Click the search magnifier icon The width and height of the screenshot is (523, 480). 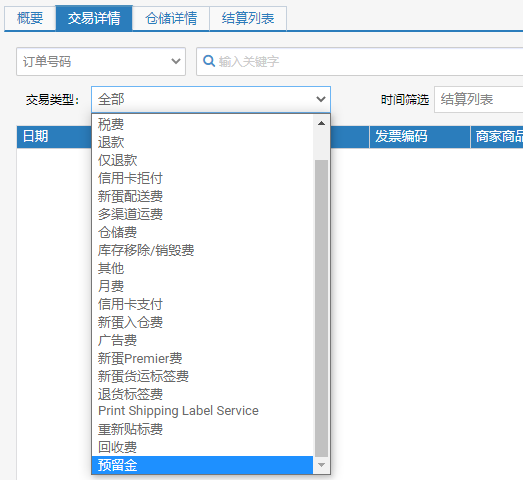(209, 61)
